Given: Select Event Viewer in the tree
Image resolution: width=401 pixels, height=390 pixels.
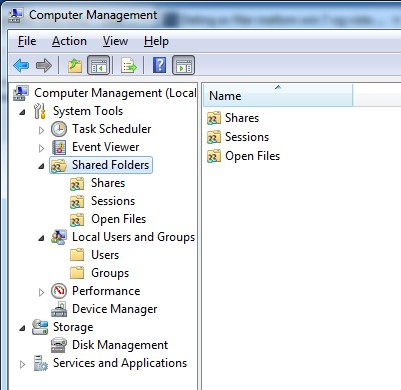Looking at the screenshot, I should (x=106, y=147).
